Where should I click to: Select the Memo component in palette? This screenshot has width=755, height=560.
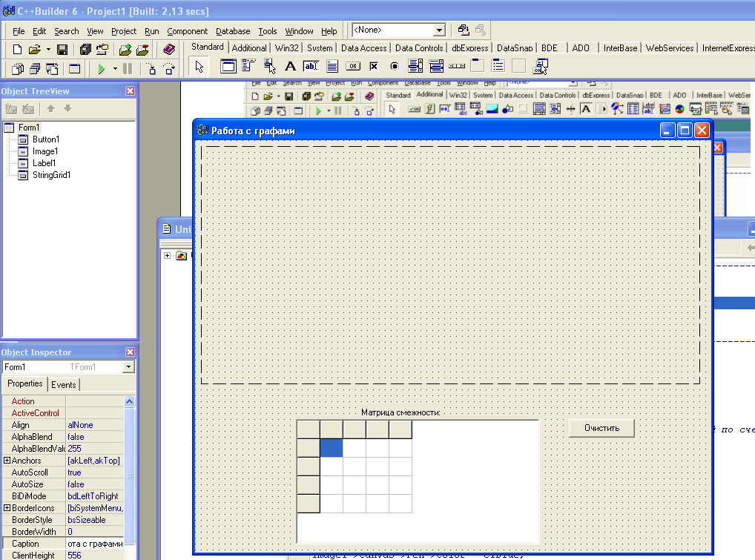pyautogui.click(x=332, y=66)
